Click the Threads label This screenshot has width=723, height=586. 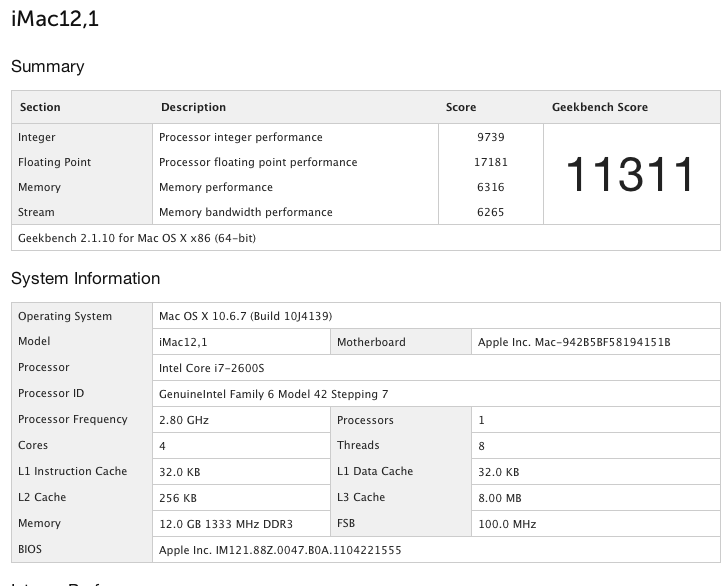[x=358, y=445]
